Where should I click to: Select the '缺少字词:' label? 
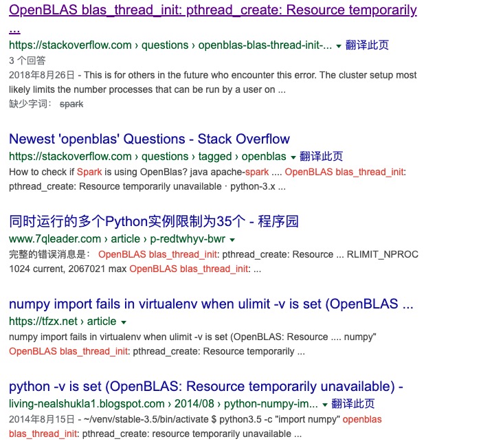(x=30, y=104)
